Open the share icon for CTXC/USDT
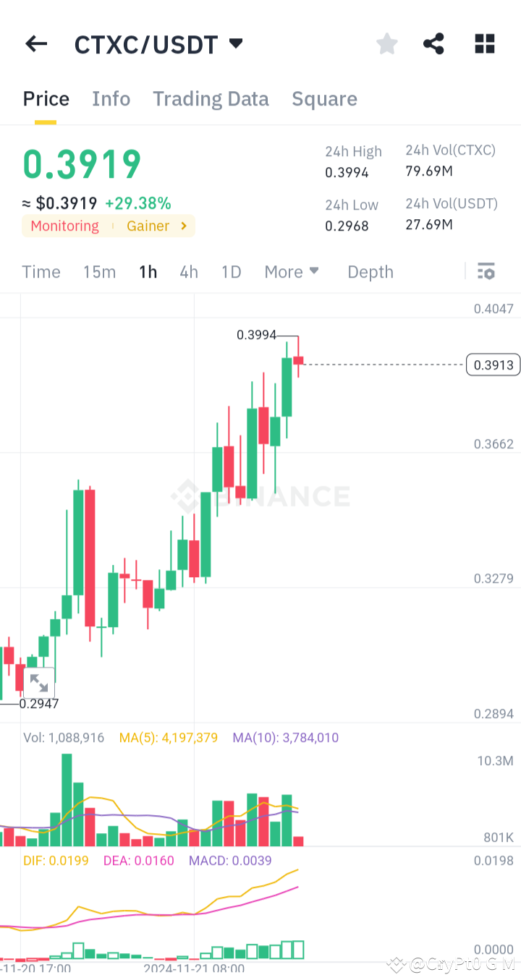This screenshot has height=980, width=521. point(433,43)
